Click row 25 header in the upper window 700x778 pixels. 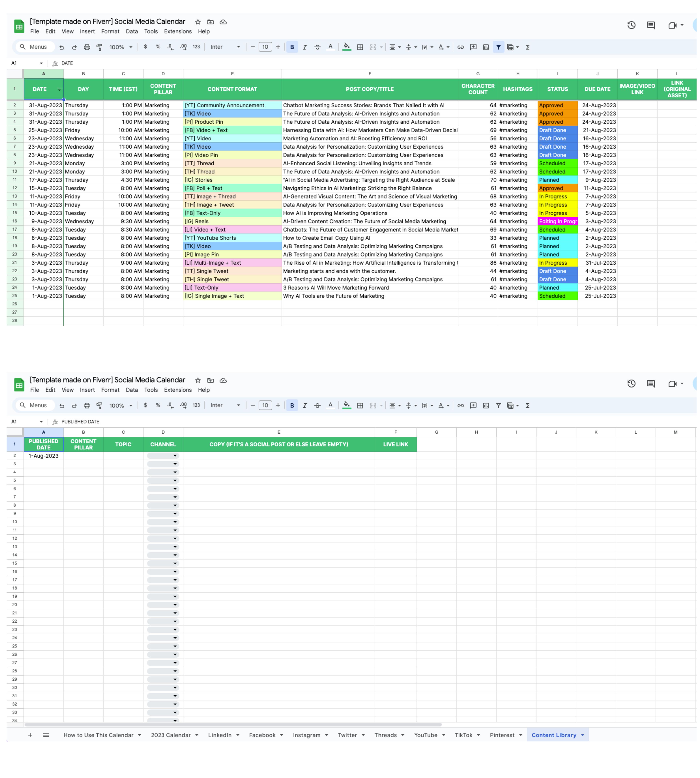pos(15,296)
